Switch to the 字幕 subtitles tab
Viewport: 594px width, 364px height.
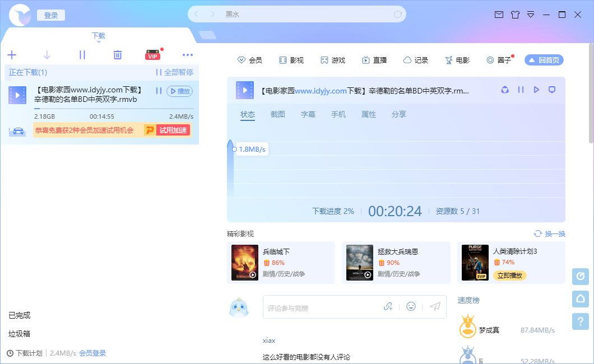point(308,114)
